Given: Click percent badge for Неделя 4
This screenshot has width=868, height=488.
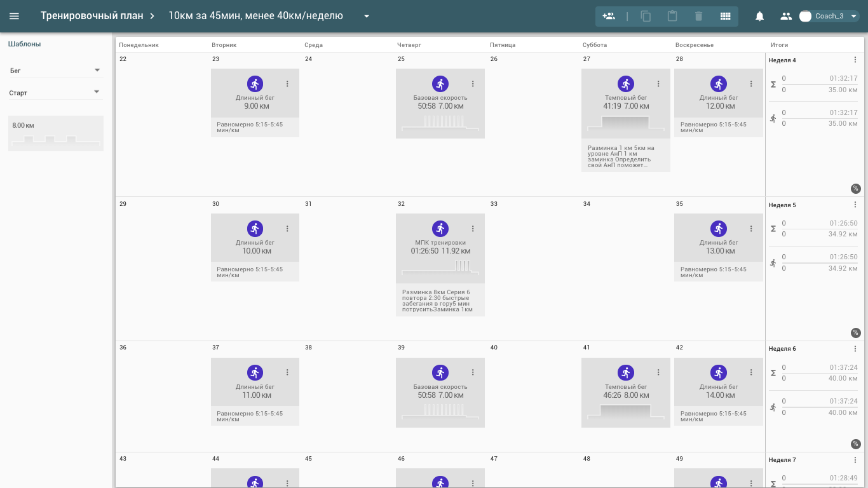Looking at the screenshot, I should click(855, 189).
